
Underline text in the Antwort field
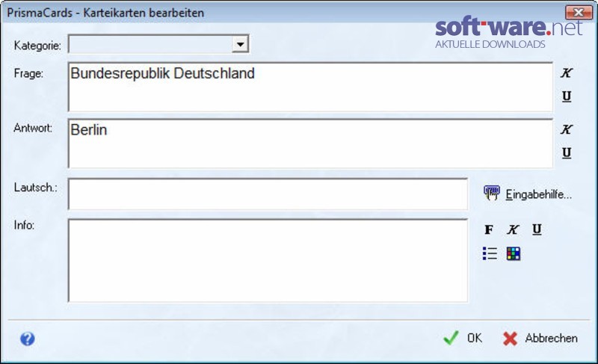567,152
